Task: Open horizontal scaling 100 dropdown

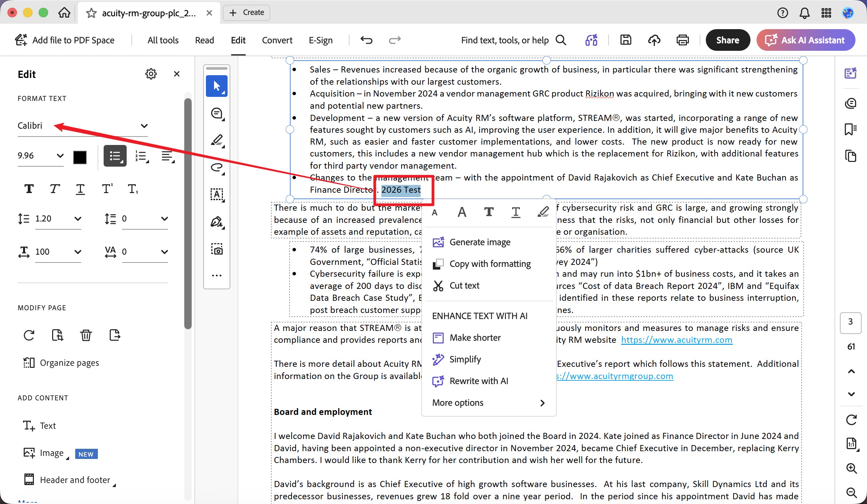Action: pos(58,251)
